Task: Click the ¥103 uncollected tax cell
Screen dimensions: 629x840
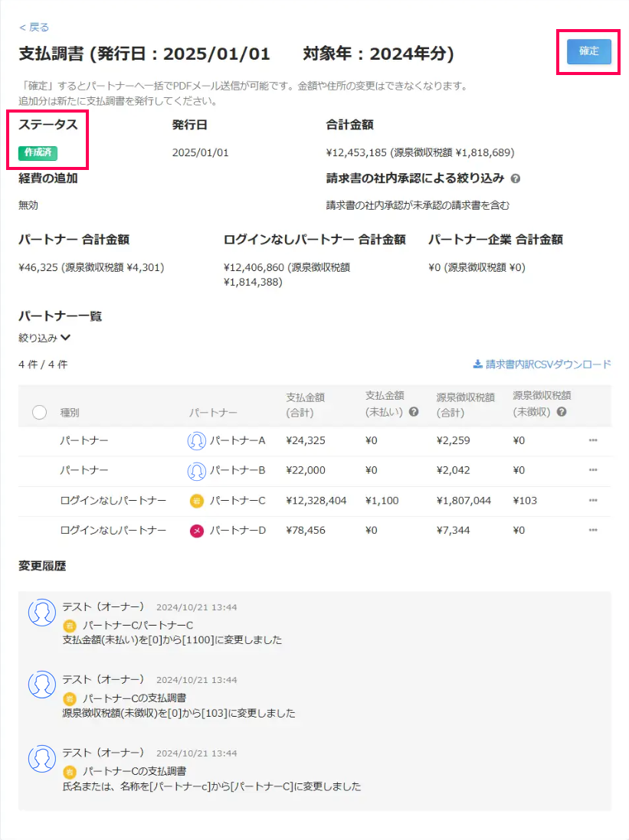Action: (x=525, y=500)
